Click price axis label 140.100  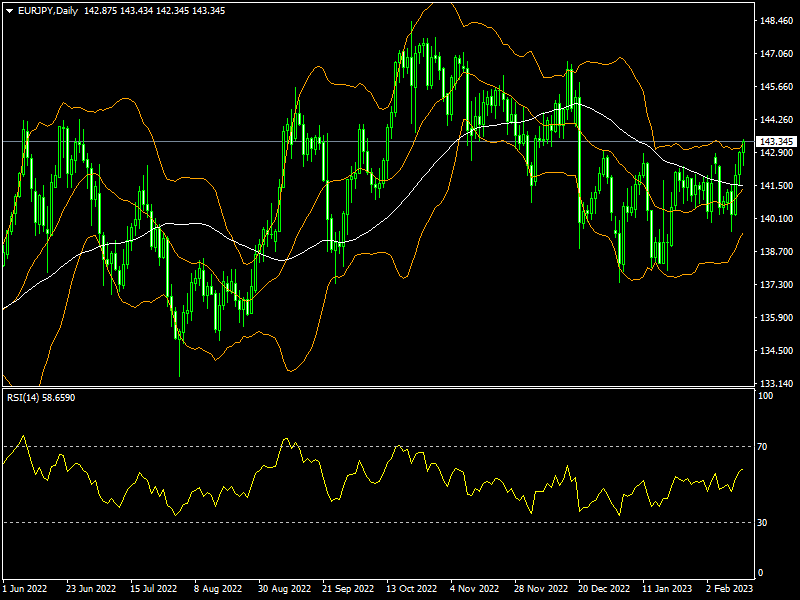777,218
